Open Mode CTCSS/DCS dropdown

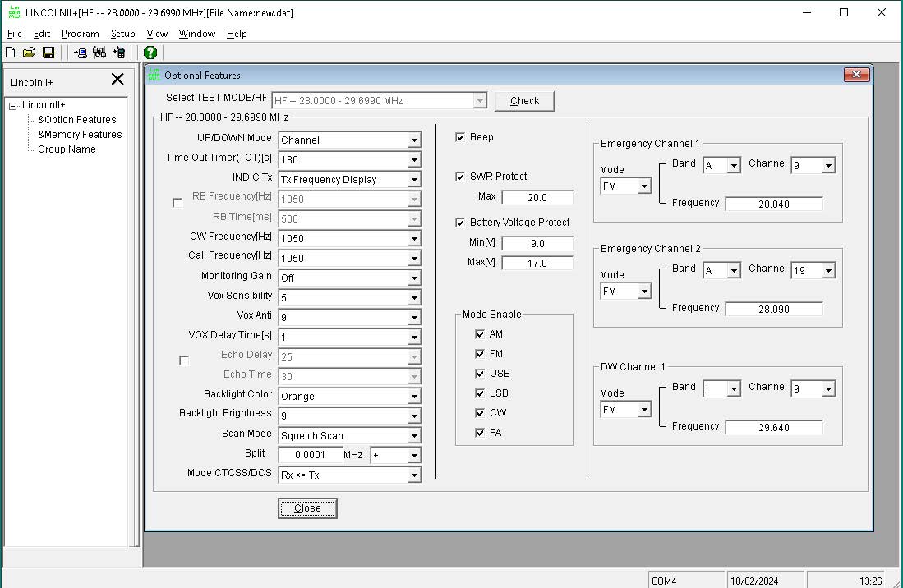(414, 475)
